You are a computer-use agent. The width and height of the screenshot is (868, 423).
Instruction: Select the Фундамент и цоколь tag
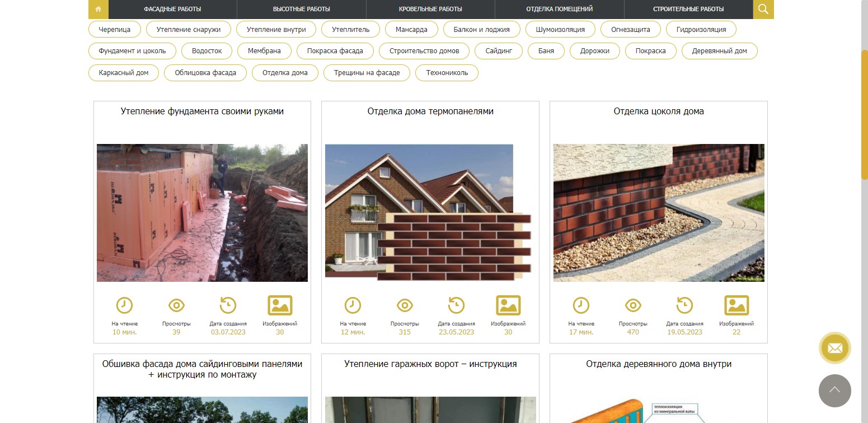point(132,51)
